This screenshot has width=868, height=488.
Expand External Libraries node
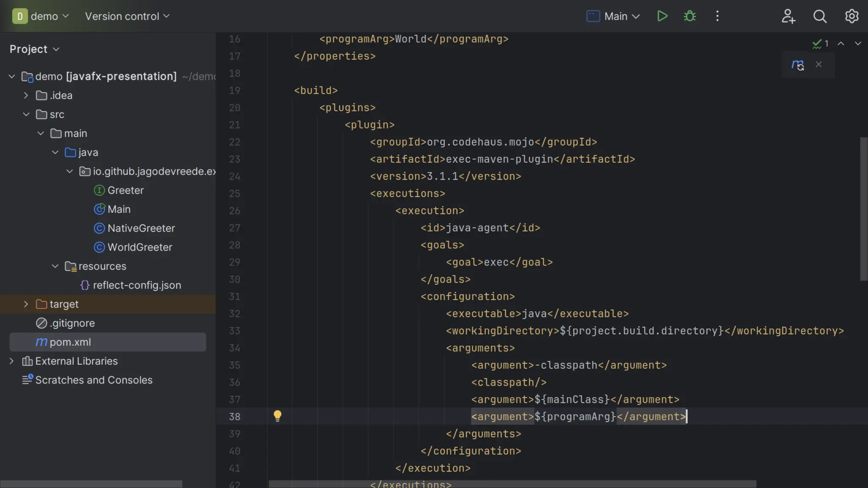pyautogui.click(x=11, y=361)
